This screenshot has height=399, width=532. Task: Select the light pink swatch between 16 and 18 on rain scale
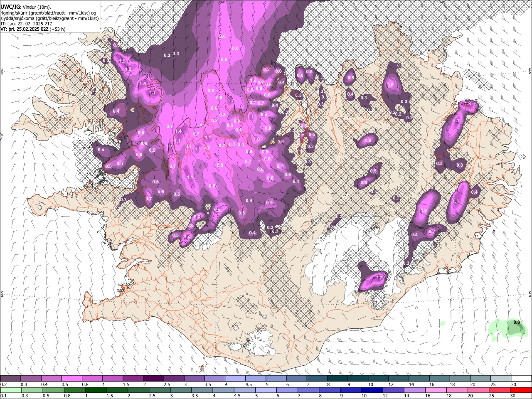pyautogui.click(x=436, y=390)
